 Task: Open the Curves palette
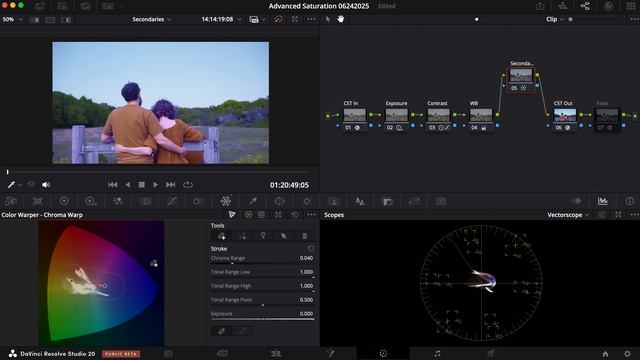pyautogui.click(x=172, y=201)
